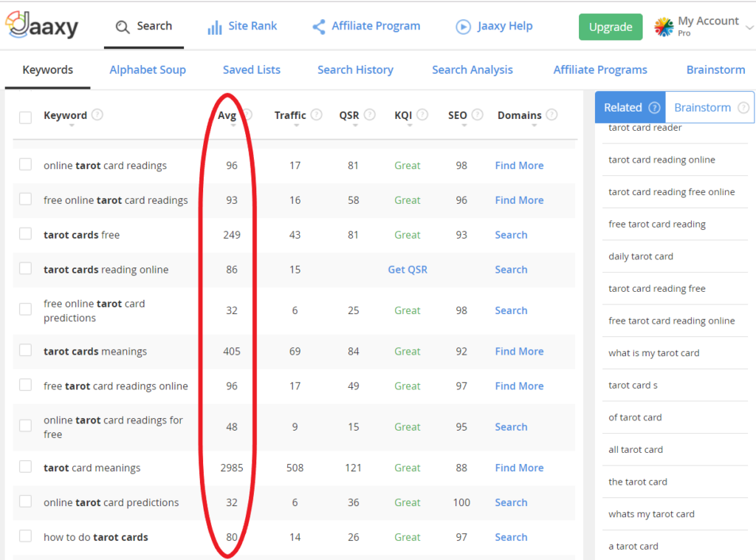This screenshot has height=560, width=756.
Task: Switch to the Search Analysis tab
Action: click(x=472, y=70)
